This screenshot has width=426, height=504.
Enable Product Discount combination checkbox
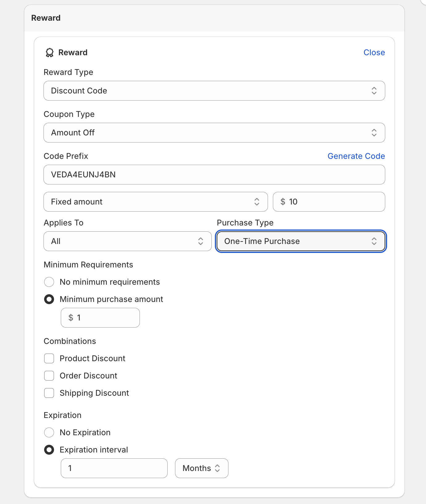[49, 358]
